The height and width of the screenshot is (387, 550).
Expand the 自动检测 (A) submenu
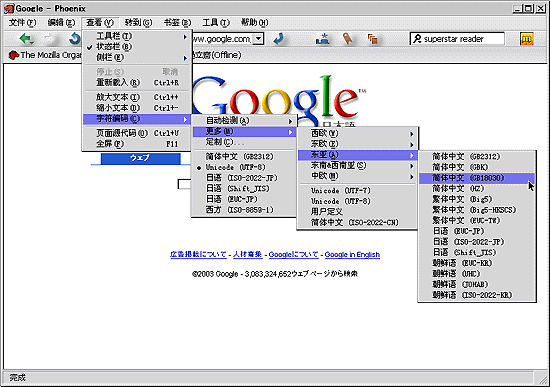[244, 121]
